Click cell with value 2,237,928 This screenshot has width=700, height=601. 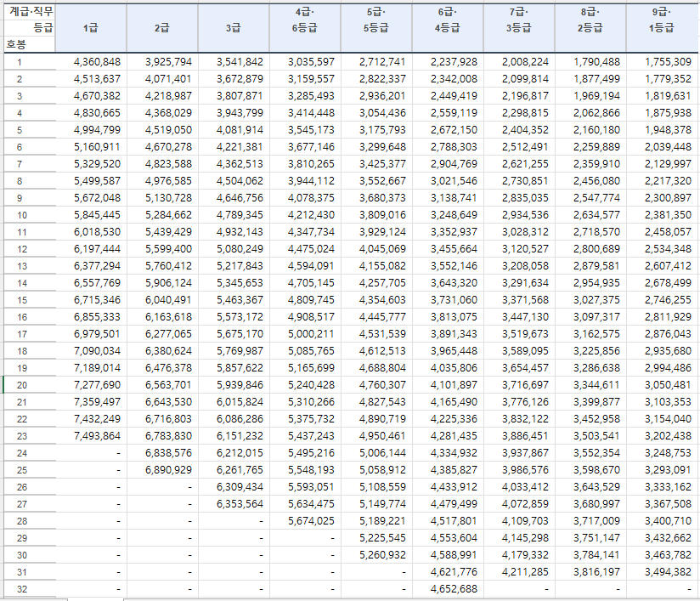coord(449,62)
